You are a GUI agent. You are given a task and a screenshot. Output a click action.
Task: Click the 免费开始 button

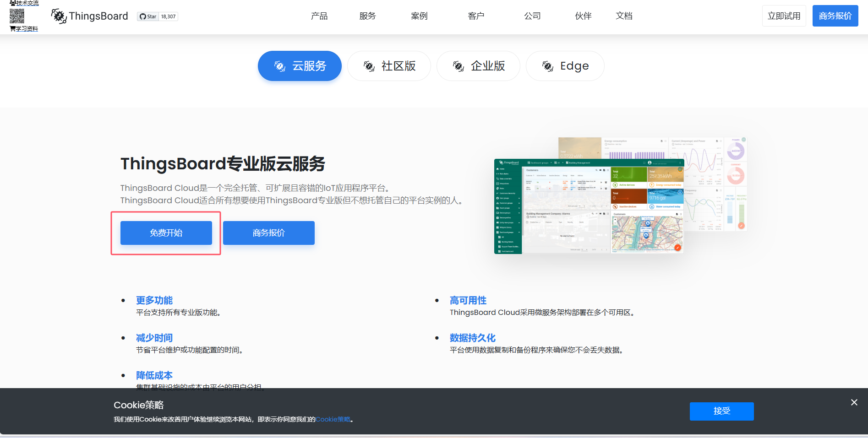[x=166, y=233]
